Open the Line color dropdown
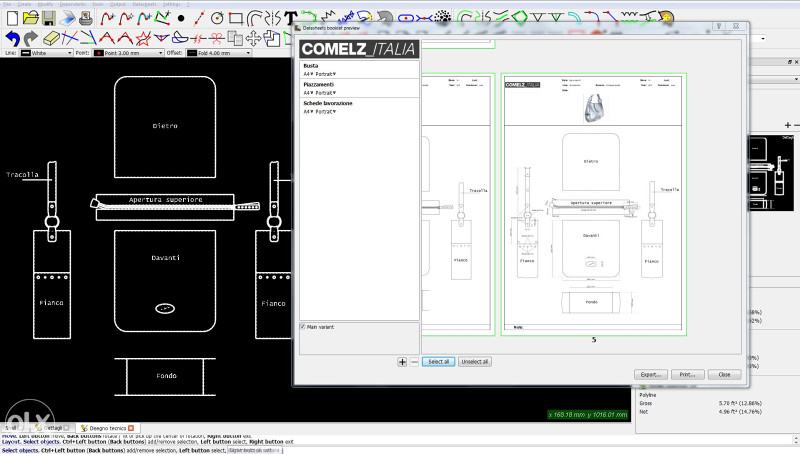The image size is (800, 454). (68, 53)
